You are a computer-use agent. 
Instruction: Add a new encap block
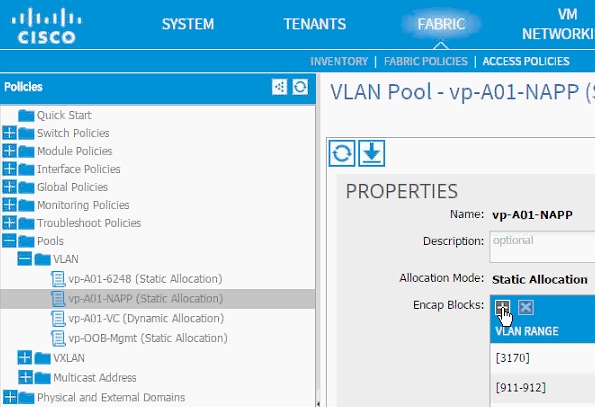pyautogui.click(x=503, y=307)
